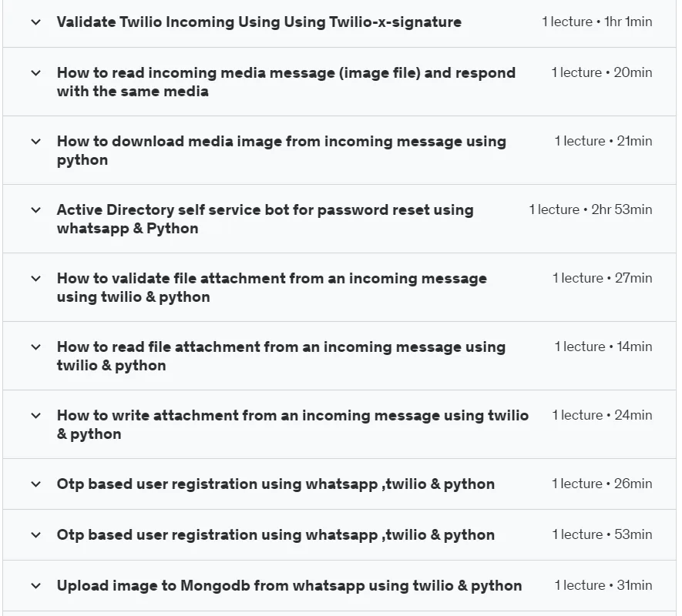This screenshot has height=616, width=682.
Task: Click the '1 lecture • 1hr 1min' label
Action: (x=597, y=22)
